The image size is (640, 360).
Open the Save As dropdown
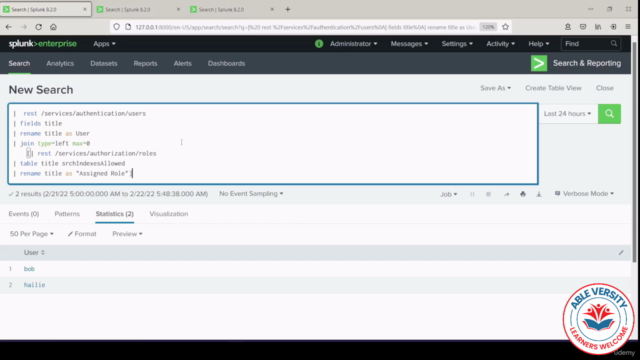(x=495, y=88)
